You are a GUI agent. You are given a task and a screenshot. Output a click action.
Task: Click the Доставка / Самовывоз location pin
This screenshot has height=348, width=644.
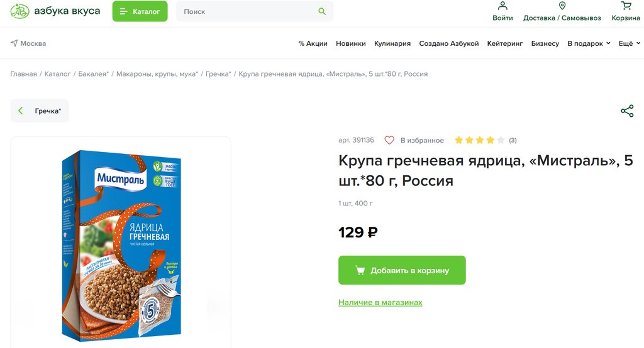click(562, 6)
